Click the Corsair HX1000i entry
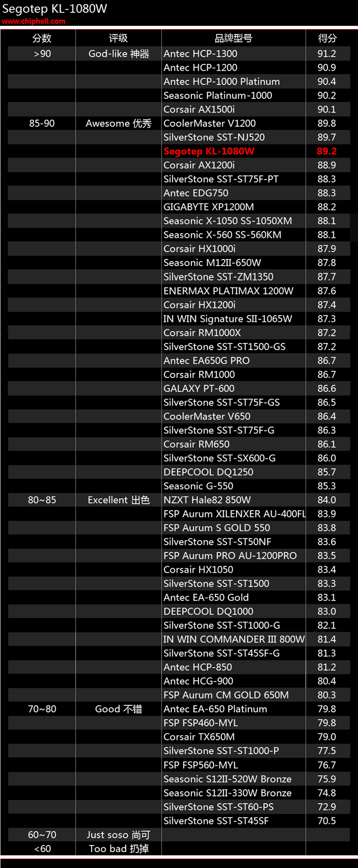The image size is (358, 868). (x=200, y=249)
